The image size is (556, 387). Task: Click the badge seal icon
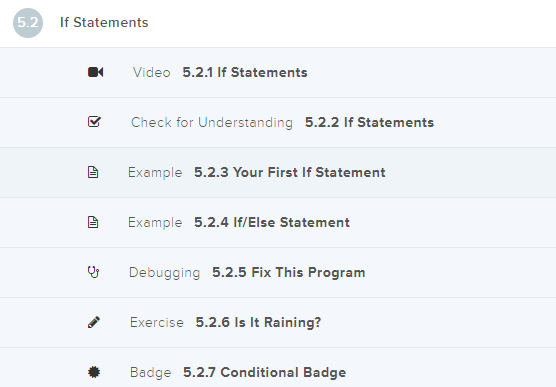point(94,372)
